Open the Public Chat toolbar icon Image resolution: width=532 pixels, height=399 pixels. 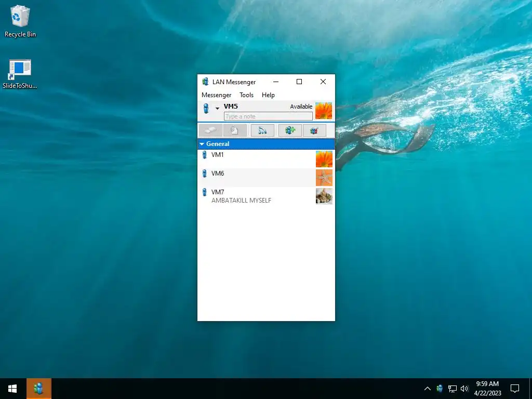pos(314,130)
